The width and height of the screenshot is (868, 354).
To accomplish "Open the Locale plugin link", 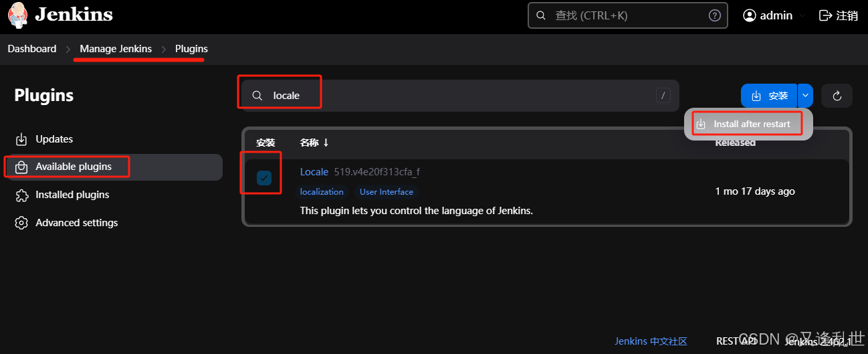I will (314, 172).
